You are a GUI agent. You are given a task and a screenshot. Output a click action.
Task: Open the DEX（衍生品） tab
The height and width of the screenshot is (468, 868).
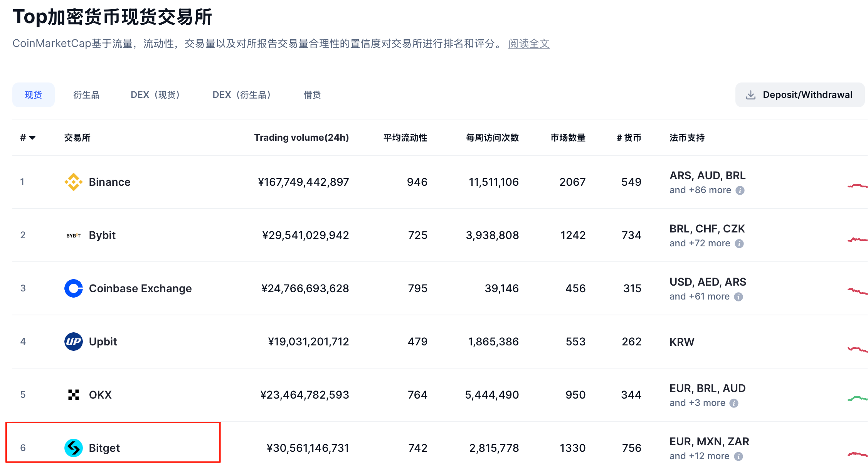(x=242, y=95)
